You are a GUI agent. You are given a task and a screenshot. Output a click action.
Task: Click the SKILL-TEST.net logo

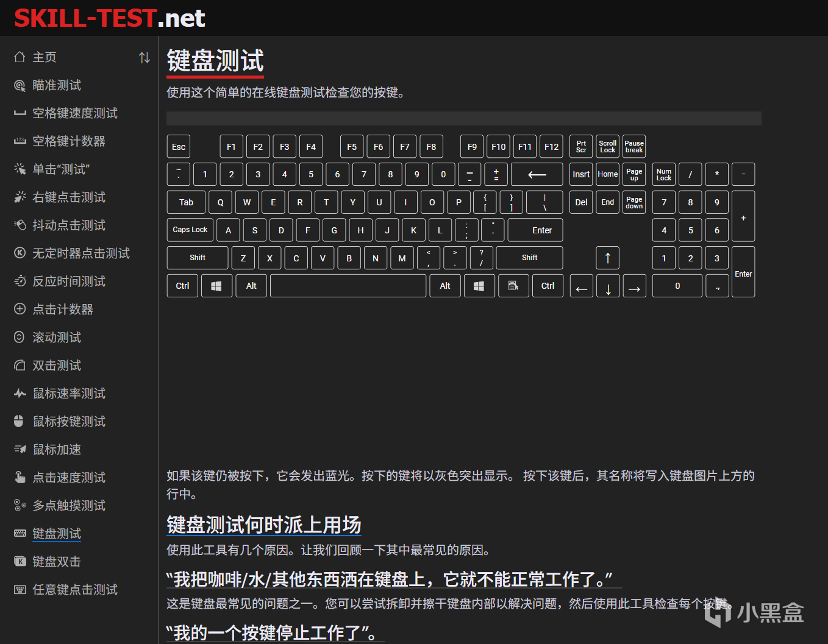tap(110, 18)
